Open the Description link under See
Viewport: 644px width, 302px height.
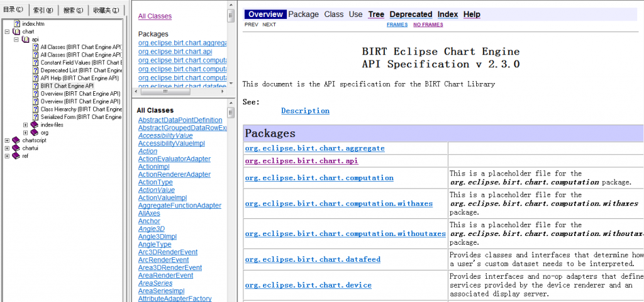(305, 111)
